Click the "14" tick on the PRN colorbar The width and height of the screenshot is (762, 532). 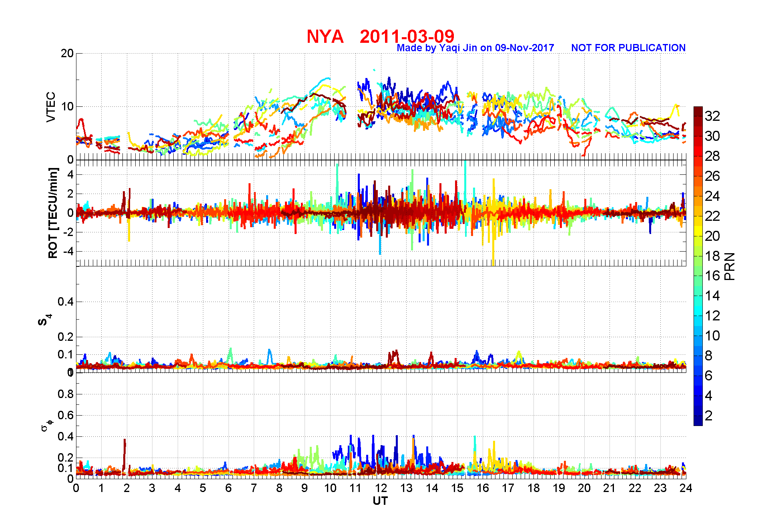pos(712,296)
